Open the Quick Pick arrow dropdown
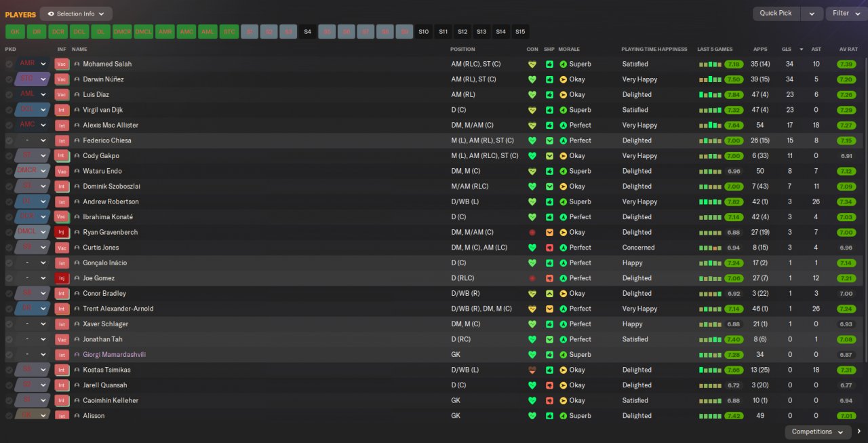Image resolution: width=868 pixels, height=443 pixels. tap(812, 14)
